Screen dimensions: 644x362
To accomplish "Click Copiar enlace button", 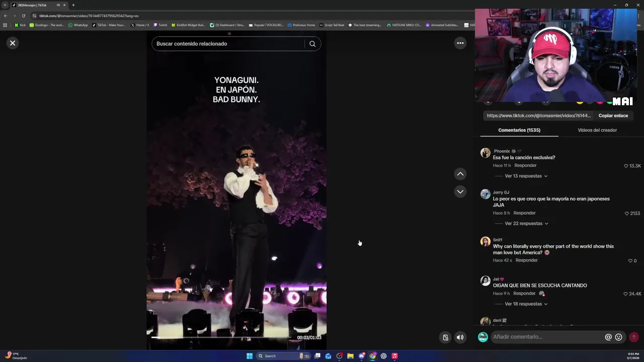I will pos(613,116).
